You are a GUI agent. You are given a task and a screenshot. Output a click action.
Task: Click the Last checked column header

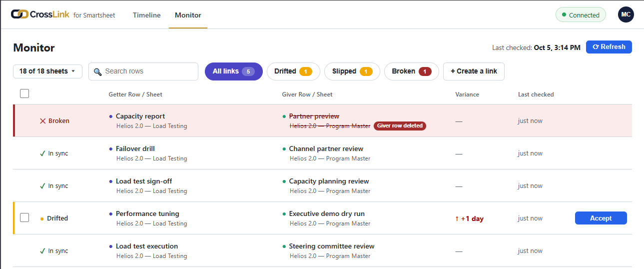536,94
